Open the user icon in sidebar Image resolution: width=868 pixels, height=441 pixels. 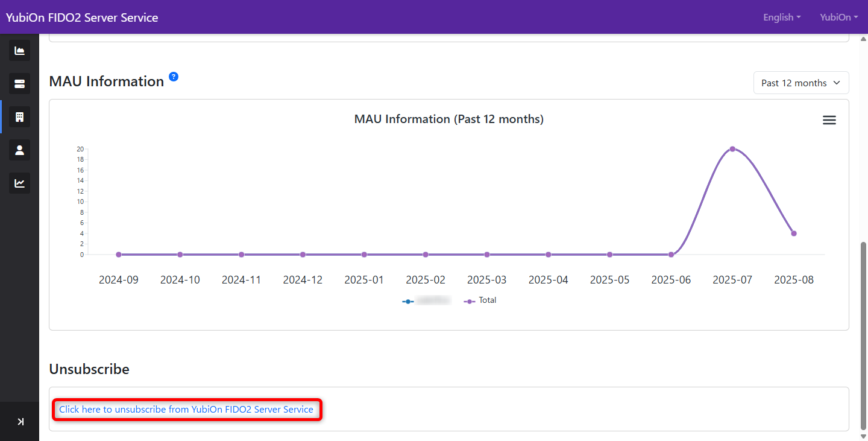coord(19,150)
